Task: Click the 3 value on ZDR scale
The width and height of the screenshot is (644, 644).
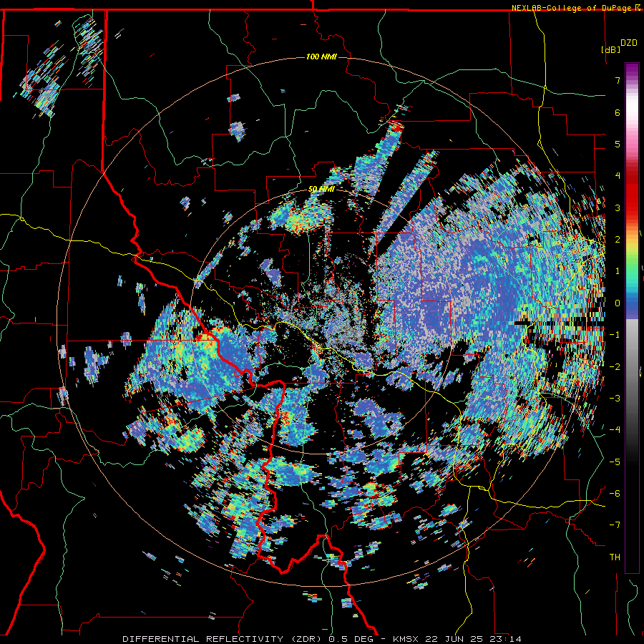Action: pos(618,208)
